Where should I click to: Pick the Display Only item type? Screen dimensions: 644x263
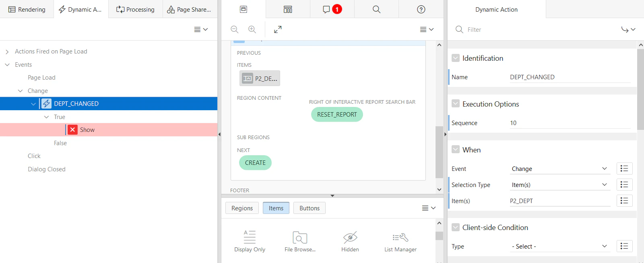(x=250, y=241)
